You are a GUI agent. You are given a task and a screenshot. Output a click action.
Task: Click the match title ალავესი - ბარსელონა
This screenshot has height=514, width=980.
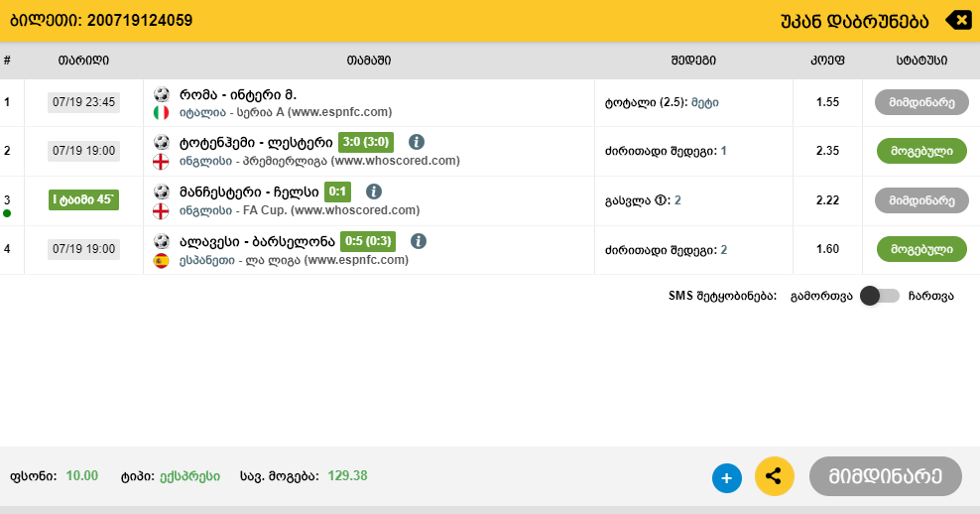click(258, 241)
